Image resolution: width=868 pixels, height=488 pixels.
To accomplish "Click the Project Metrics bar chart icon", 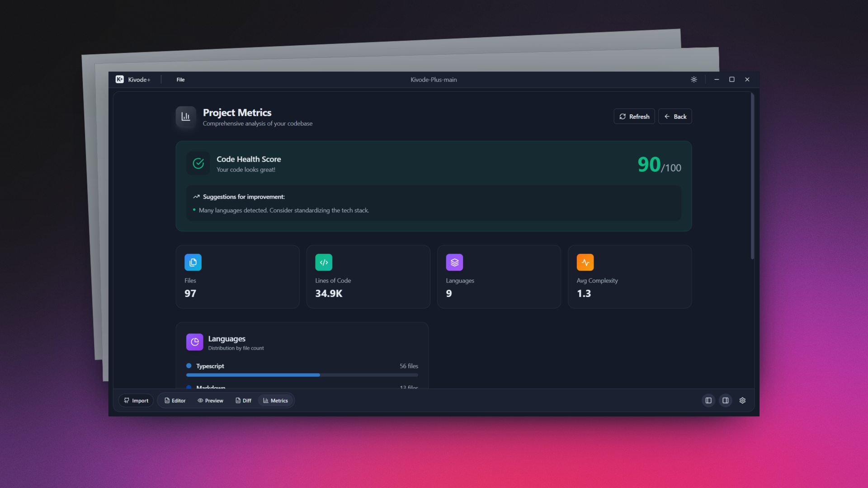I will (186, 116).
